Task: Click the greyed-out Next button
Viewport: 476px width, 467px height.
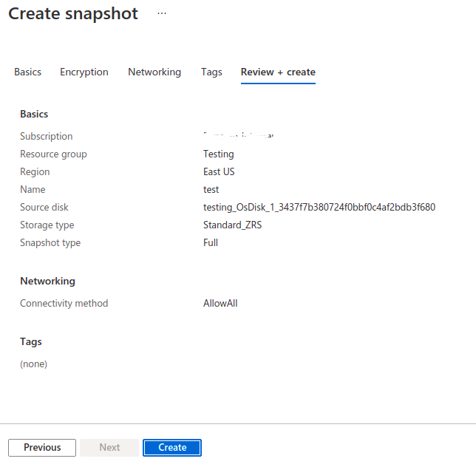Action: (x=109, y=447)
